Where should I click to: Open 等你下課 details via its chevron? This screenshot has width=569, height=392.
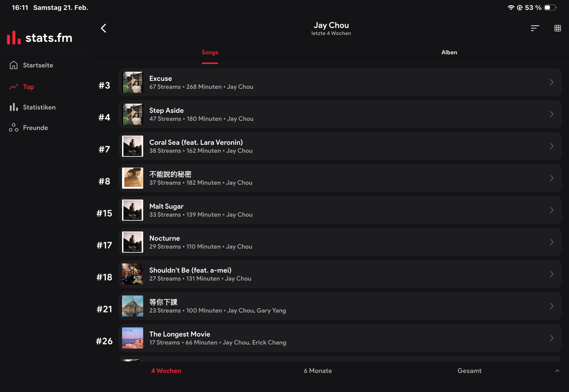point(552,306)
